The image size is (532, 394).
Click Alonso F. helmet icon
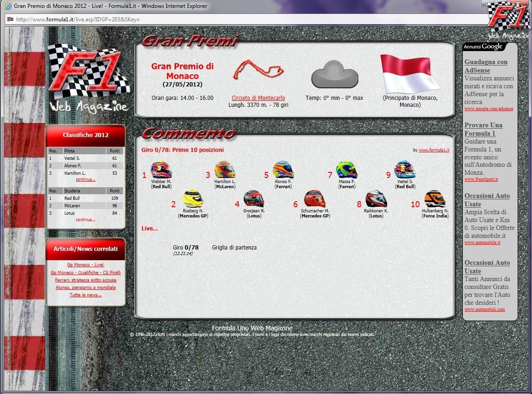point(283,170)
